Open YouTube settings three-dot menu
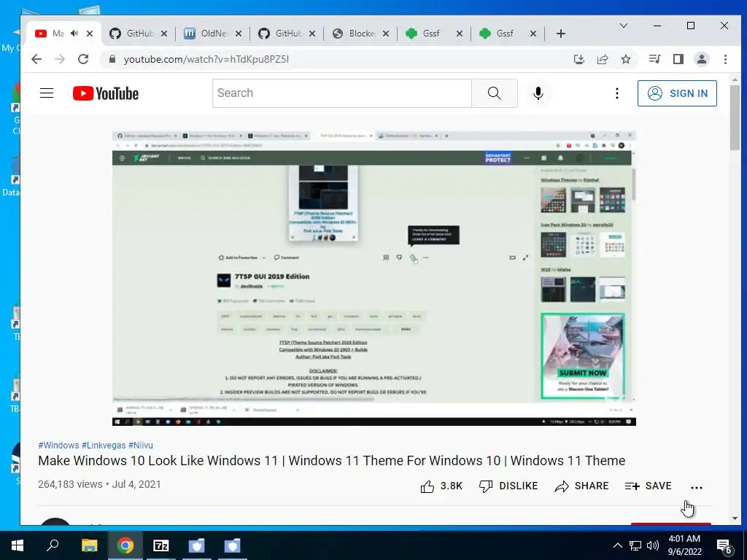747x560 pixels. click(617, 93)
